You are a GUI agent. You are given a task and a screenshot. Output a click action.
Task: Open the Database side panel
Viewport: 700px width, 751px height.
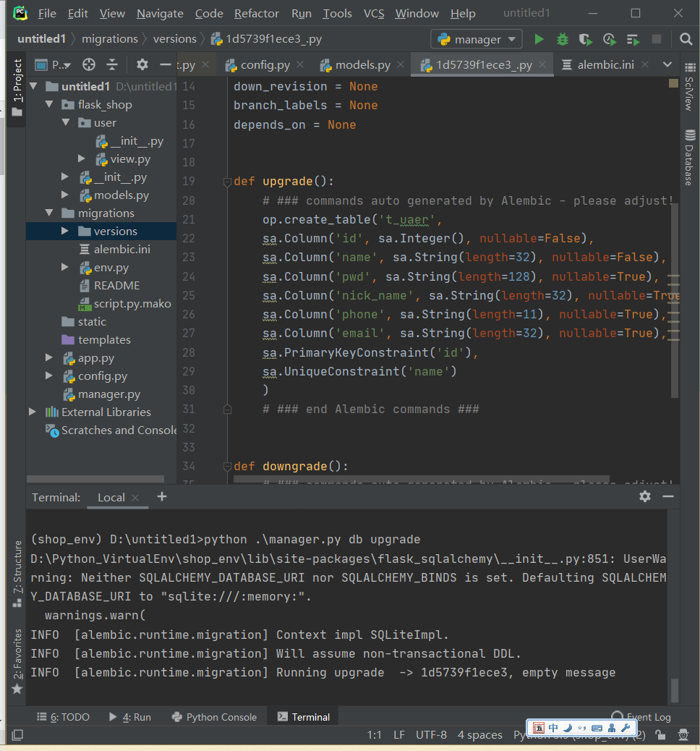(x=690, y=158)
